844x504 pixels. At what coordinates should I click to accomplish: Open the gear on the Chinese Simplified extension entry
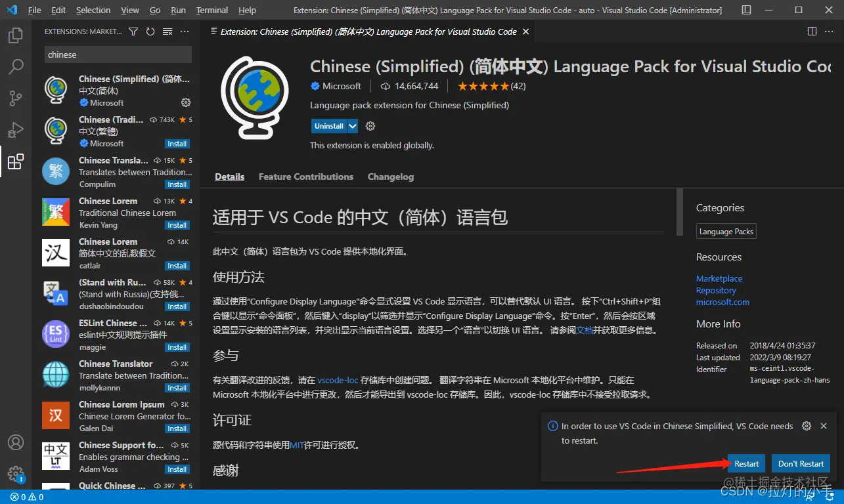click(186, 102)
